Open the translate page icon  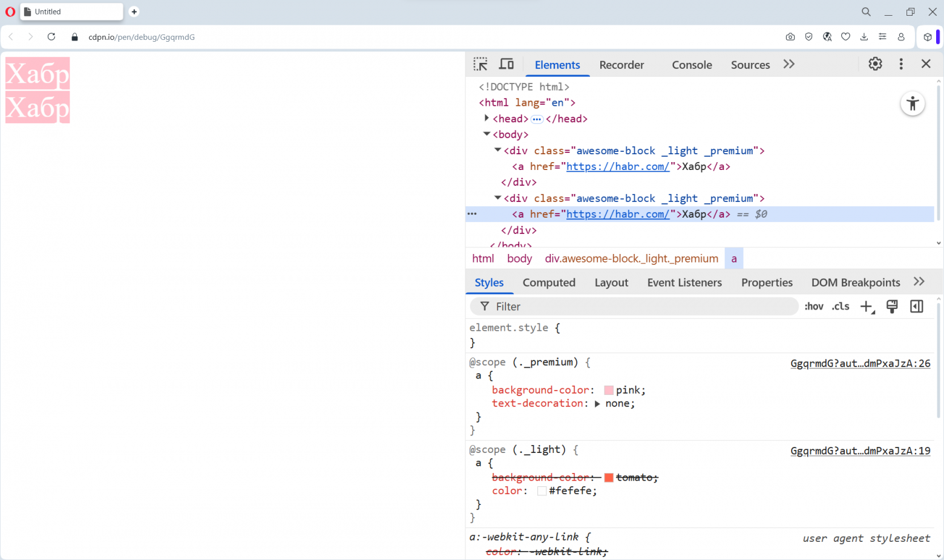pyautogui.click(x=827, y=37)
